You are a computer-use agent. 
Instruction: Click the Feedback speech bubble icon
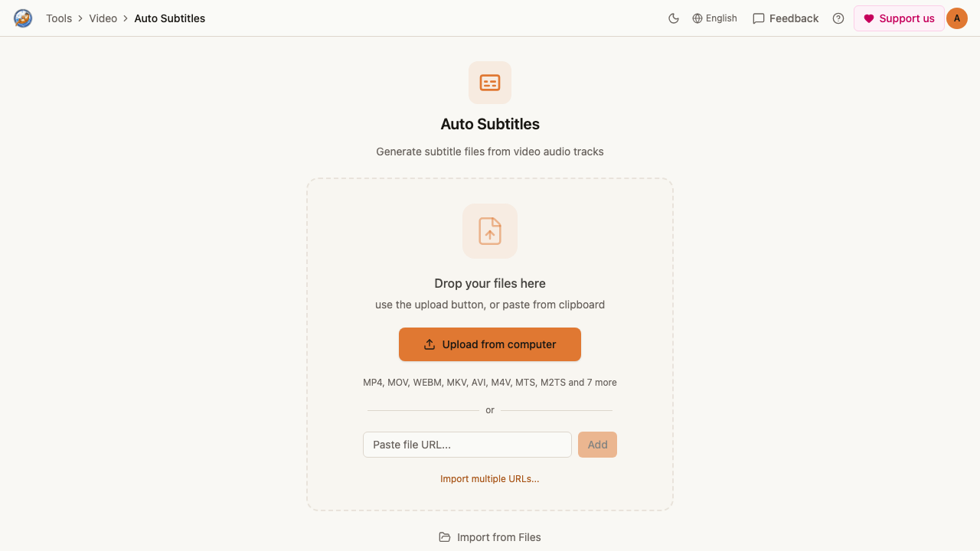[x=759, y=18]
